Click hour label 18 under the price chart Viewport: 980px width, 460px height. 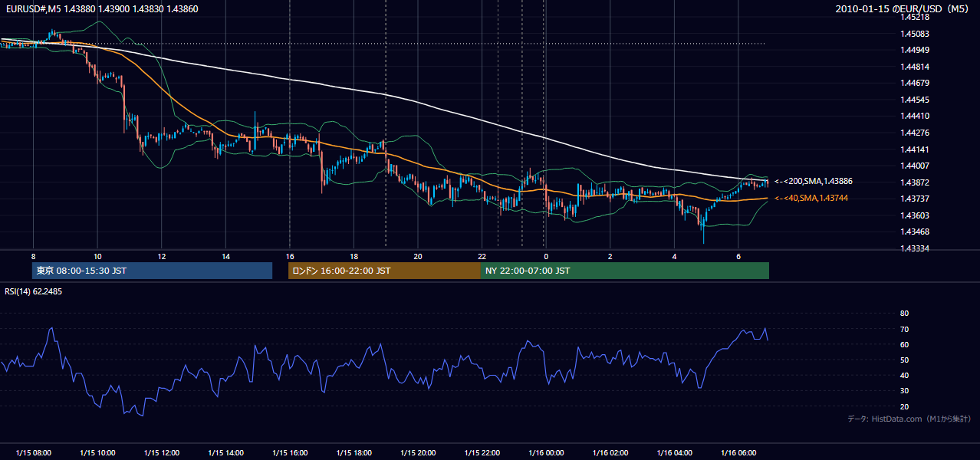coord(354,256)
